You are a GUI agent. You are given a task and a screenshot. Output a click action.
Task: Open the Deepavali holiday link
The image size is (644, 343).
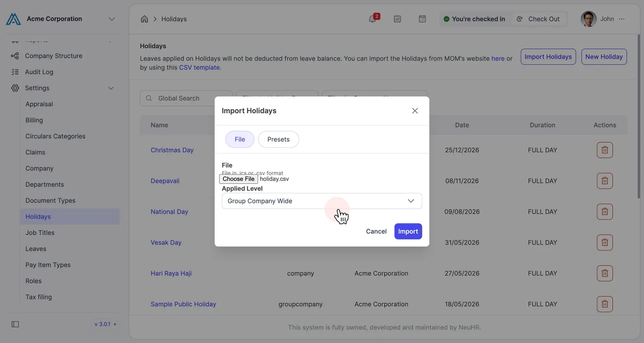pyautogui.click(x=165, y=181)
